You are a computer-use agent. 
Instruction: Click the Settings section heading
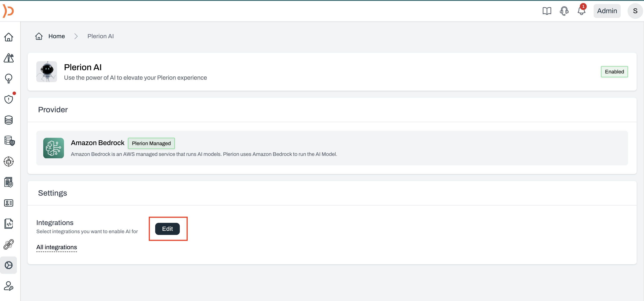point(53,193)
